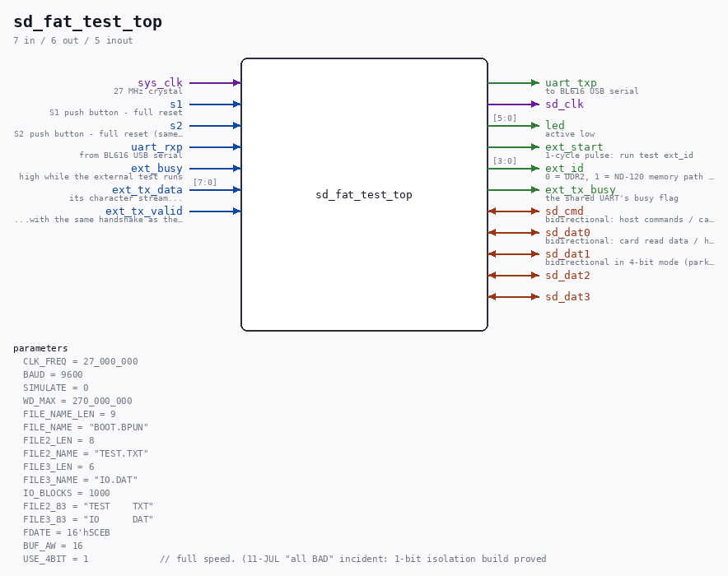Select the FILE_NAME_LEN = 9 parameter
Image resolution: width=728 pixels, height=576 pixels.
pyautogui.click(x=70, y=414)
